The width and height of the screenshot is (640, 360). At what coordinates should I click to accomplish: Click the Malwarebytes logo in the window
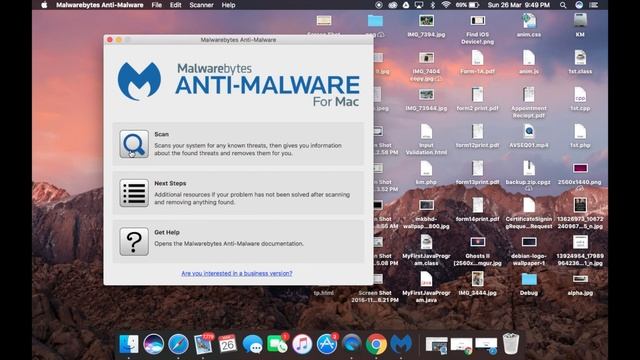coord(139,82)
